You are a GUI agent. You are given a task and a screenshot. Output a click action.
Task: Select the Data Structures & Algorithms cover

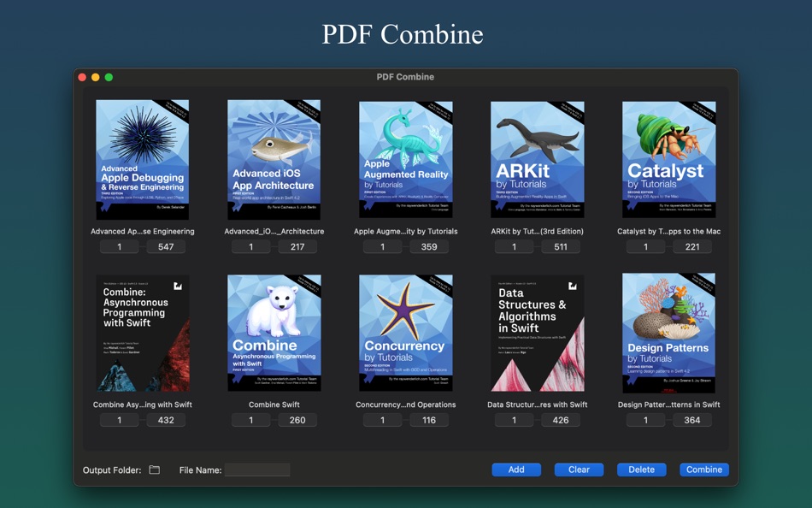pyautogui.click(x=537, y=334)
